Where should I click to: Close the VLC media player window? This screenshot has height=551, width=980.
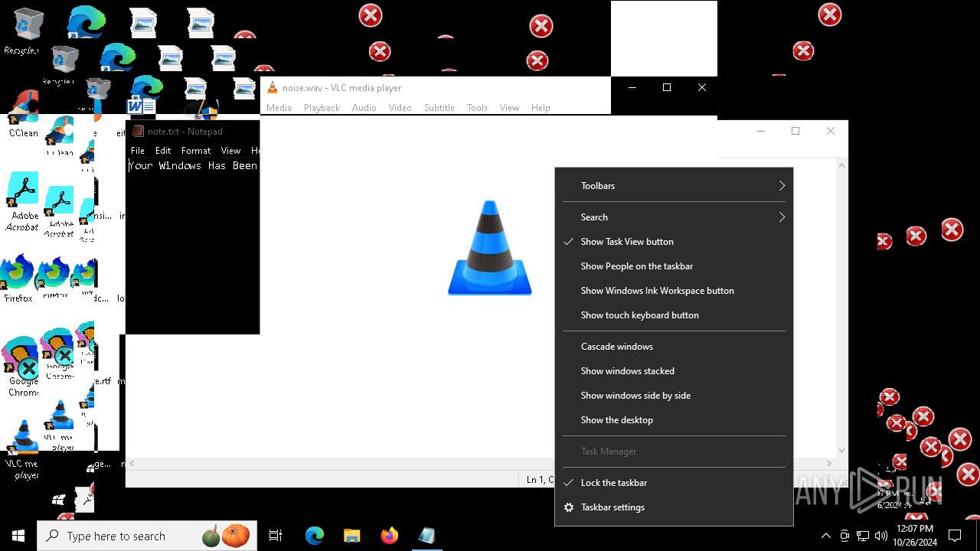click(701, 87)
